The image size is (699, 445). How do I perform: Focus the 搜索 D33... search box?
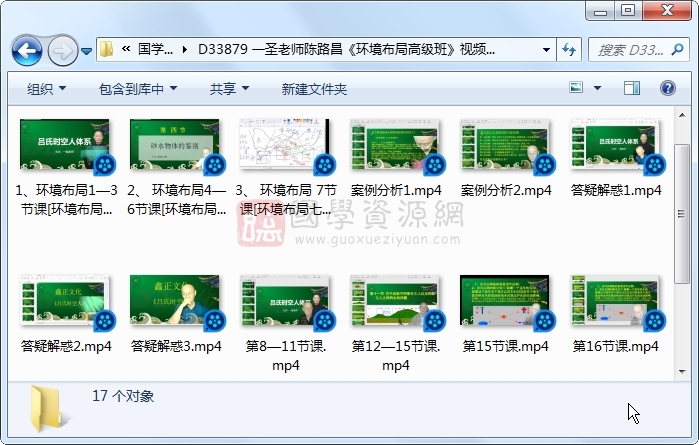[x=630, y=49]
